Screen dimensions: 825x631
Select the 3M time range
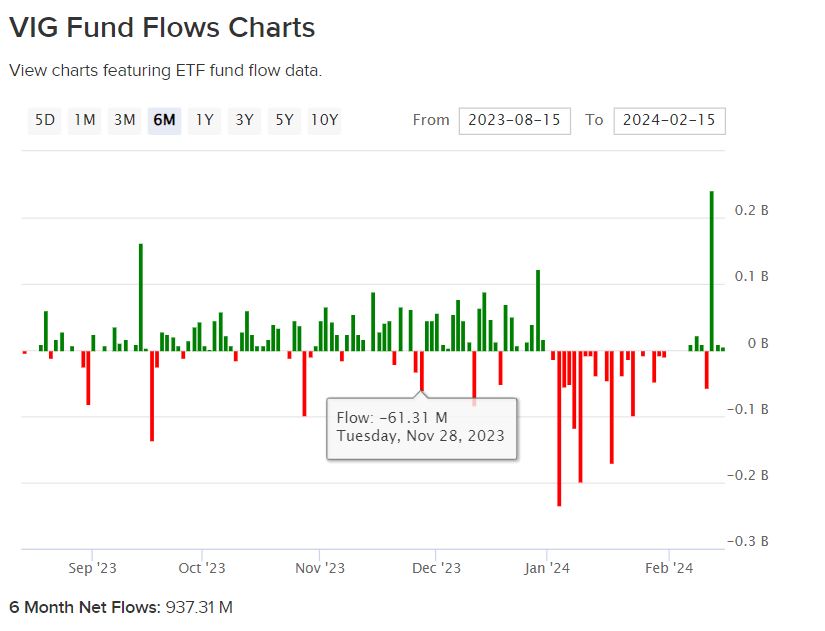point(124,120)
